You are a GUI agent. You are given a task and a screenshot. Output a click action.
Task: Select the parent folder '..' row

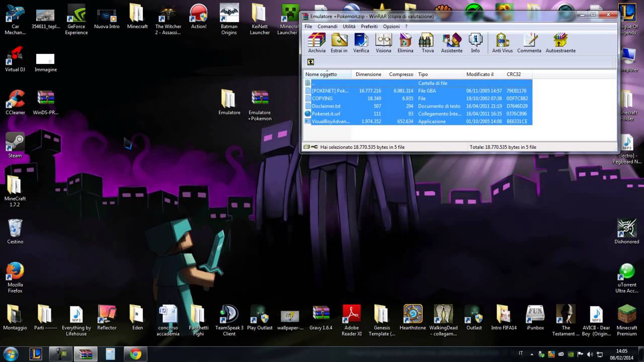[x=418, y=83]
